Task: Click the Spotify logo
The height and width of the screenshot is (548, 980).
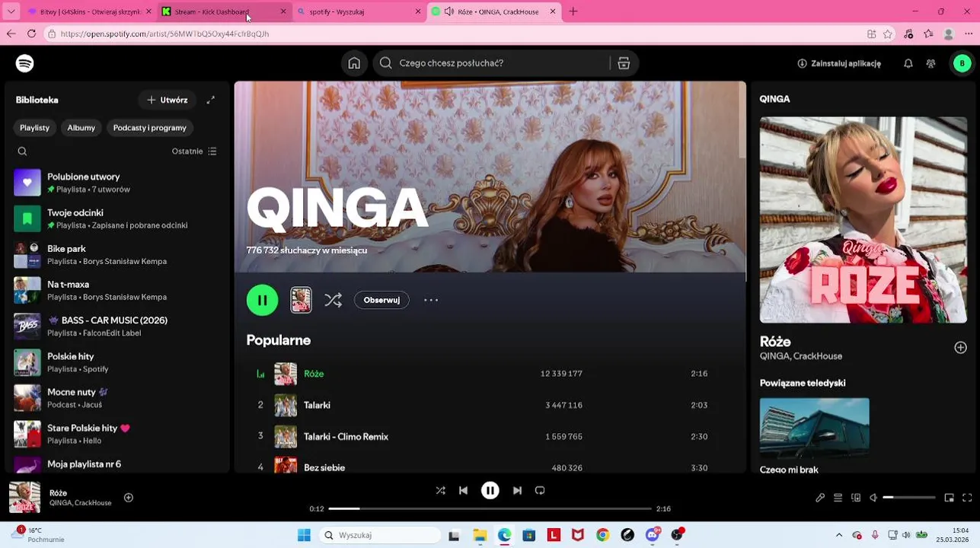Action: point(25,63)
